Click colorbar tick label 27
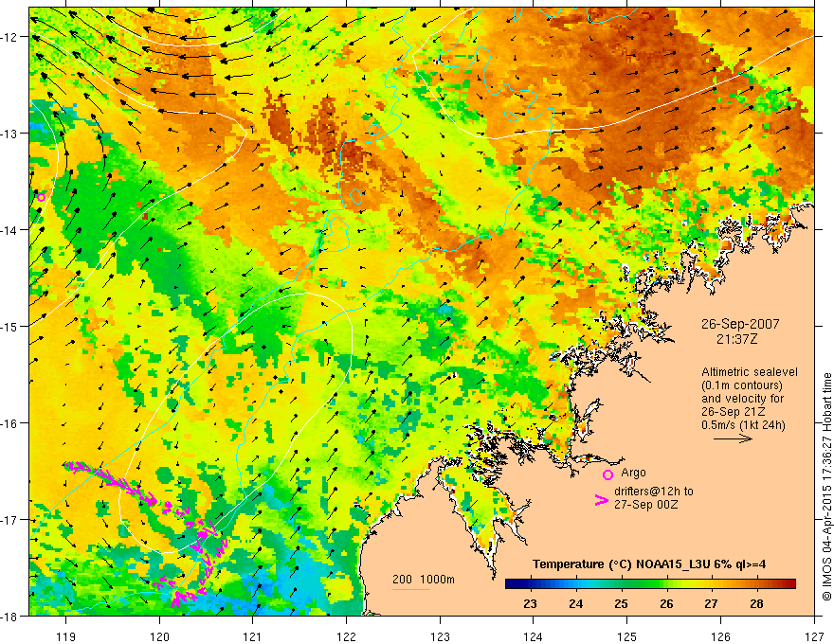This screenshot has width=834, height=644. (711, 603)
